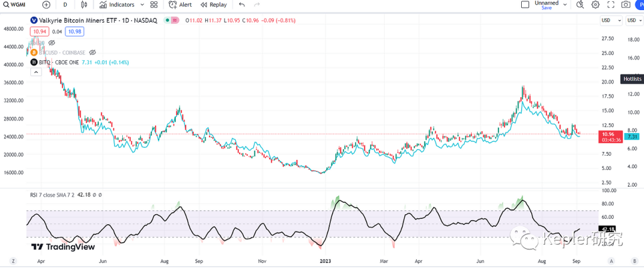
Task: Open the second USD currency dropdown
Action: [x=634, y=21]
